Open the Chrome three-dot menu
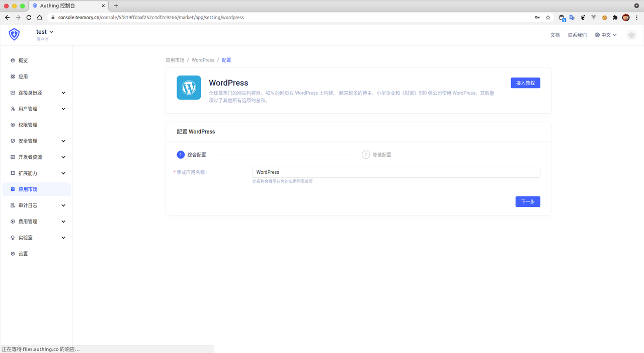 [637, 17]
